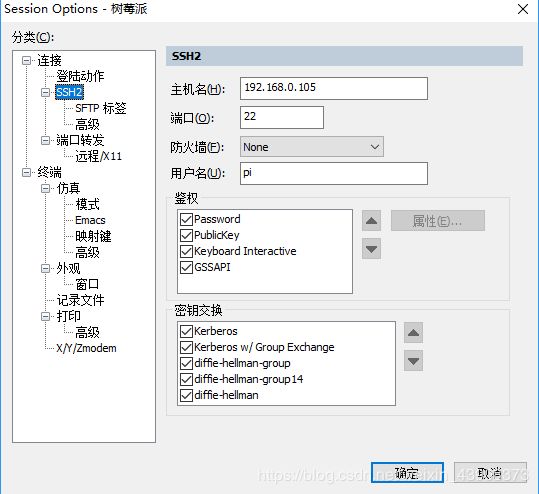539x494 pixels.
Task: Toggle diffie-hellman-group checkbox
Action: [x=186, y=363]
